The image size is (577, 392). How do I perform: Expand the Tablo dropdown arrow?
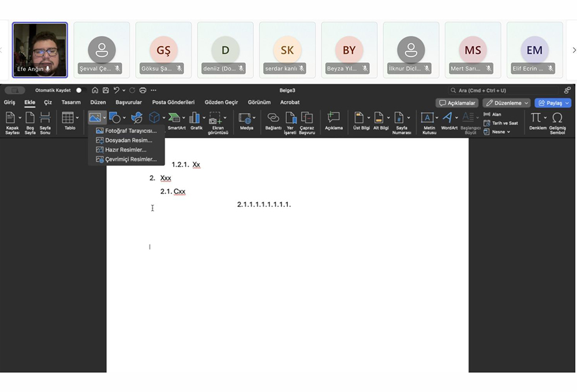click(x=77, y=118)
